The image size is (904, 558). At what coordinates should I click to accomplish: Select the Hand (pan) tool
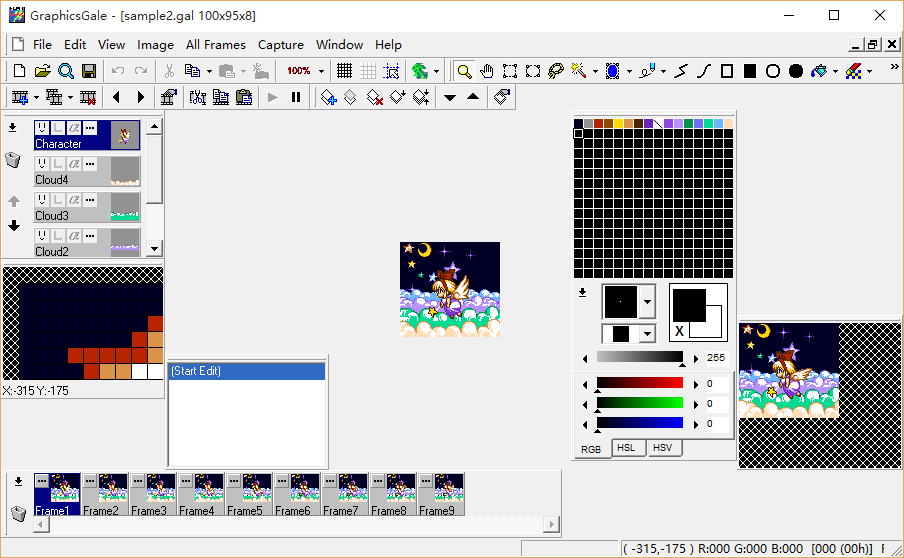[487, 71]
